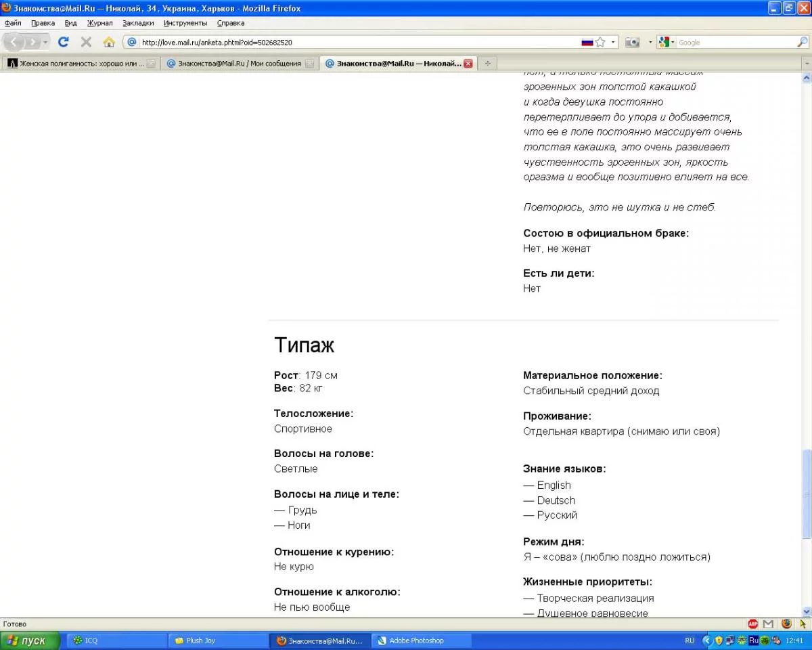This screenshot has height=650, width=812.
Task: Click the '— Творческая реализация' entry
Action: coord(589,599)
